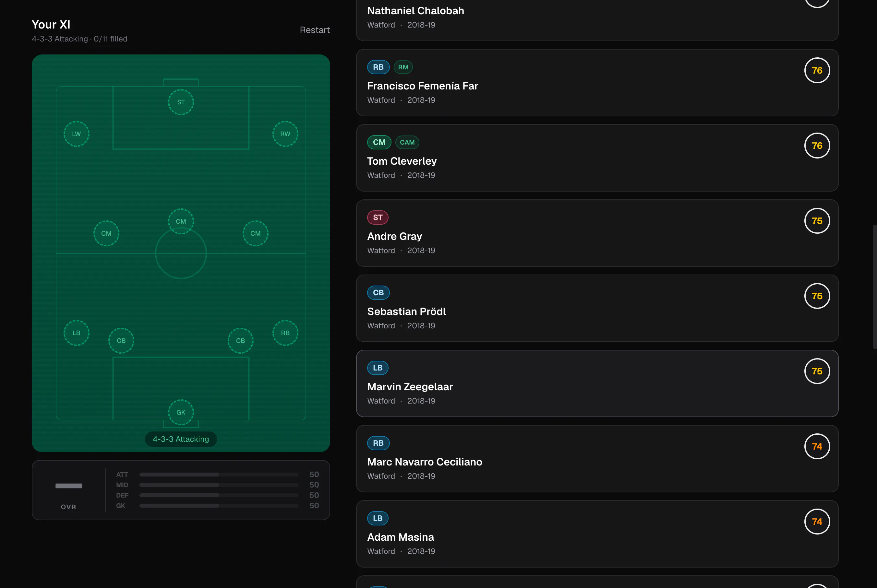
Task: Click the 76 rating on Tom Cleverley
Action: click(x=817, y=146)
